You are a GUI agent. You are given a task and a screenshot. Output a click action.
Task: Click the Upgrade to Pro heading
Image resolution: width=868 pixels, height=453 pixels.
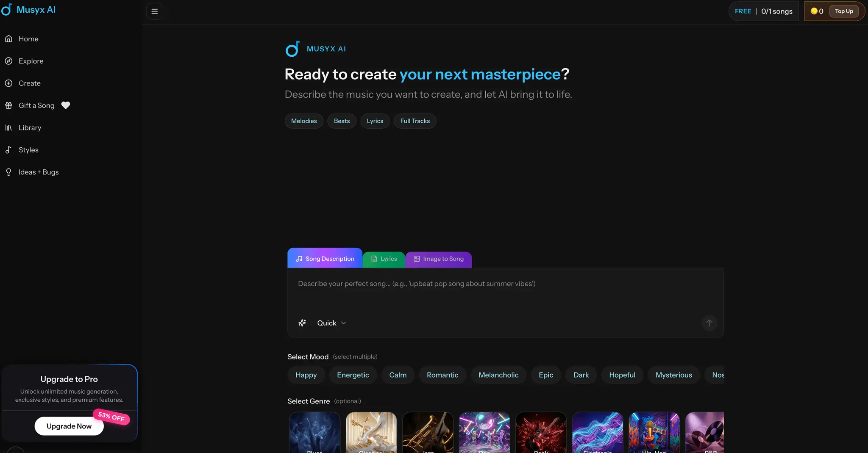pyautogui.click(x=69, y=379)
